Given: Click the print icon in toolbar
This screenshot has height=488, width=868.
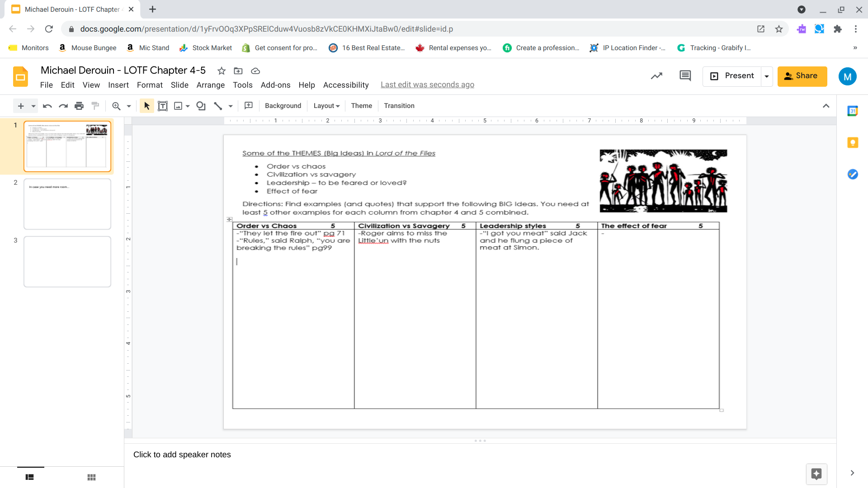Looking at the screenshot, I should pos(79,106).
